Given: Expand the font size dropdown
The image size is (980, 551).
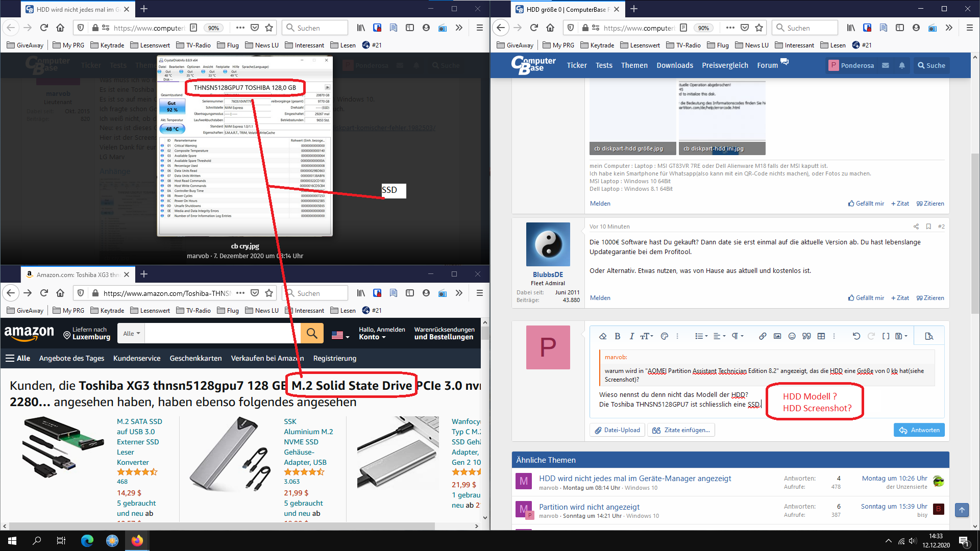Looking at the screenshot, I should 647,336.
